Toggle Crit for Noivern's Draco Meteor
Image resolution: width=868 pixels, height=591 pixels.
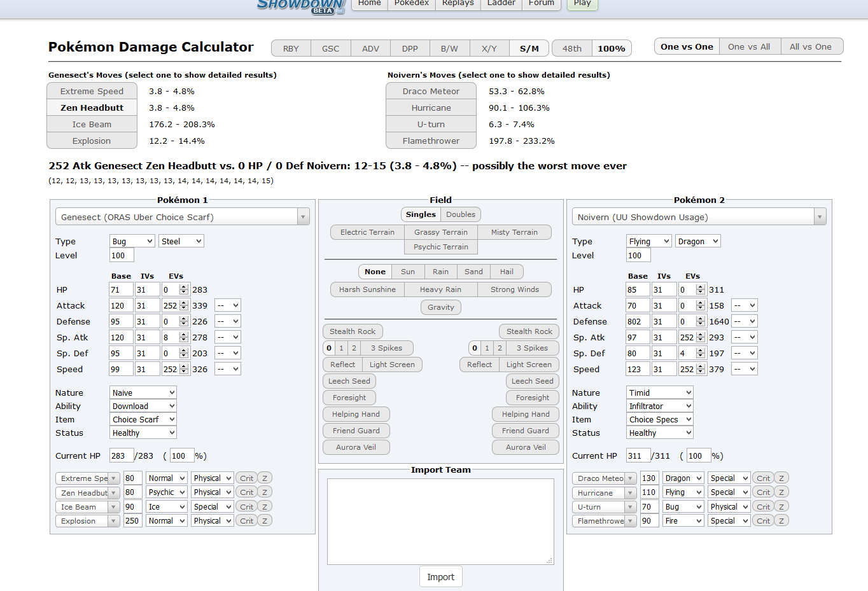[x=763, y=478]
